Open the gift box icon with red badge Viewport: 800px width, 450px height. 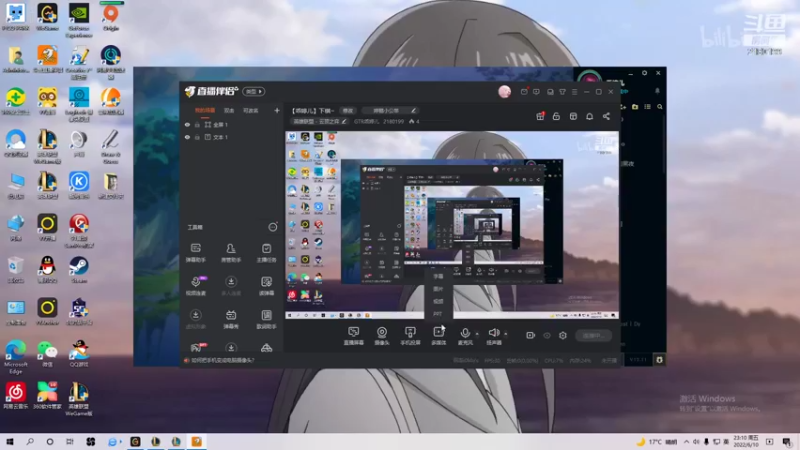[x=540, y=116]
